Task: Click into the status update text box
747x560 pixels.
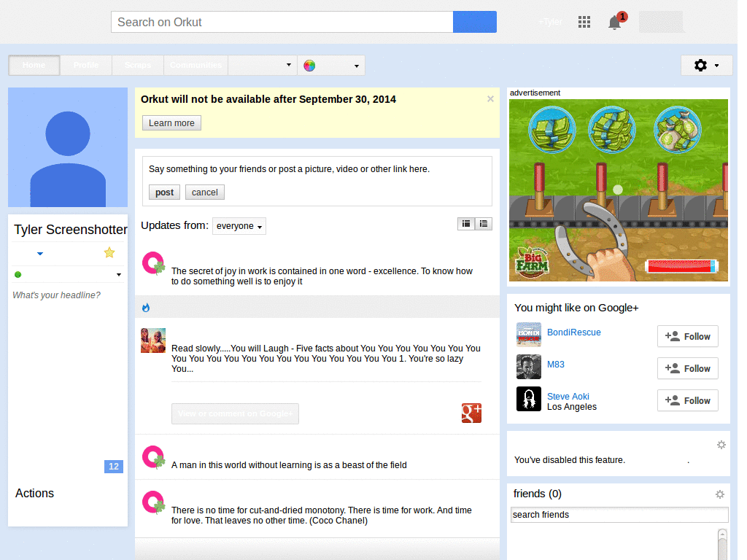Action: (317, 169)
